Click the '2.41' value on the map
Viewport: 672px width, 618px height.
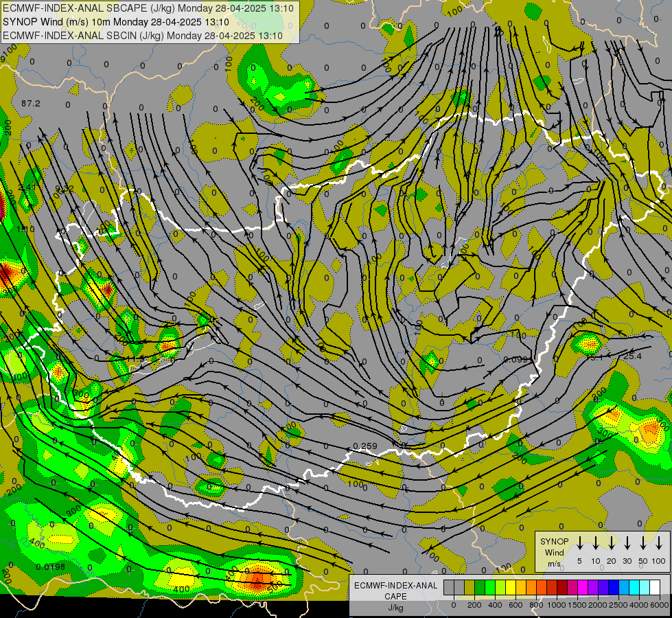click(x=27, y=187)
